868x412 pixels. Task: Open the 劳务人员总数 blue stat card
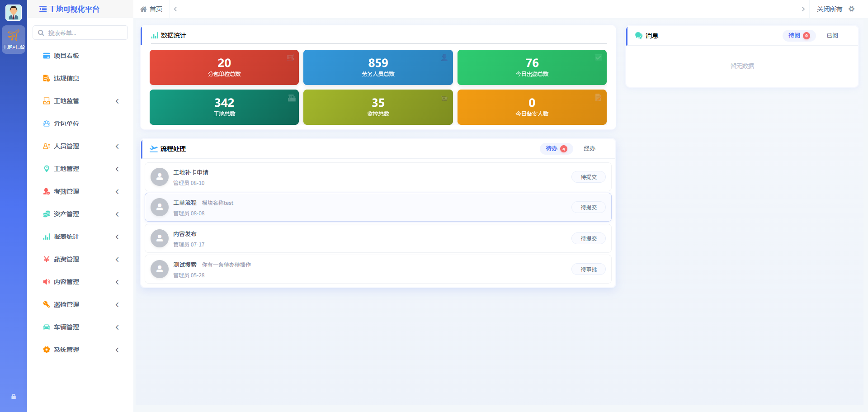[378, 67]
